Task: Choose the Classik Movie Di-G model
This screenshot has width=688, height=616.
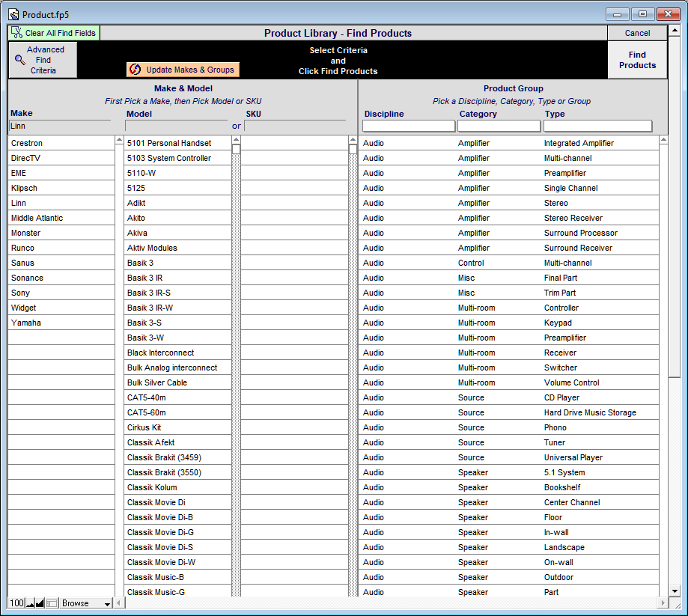Action: click(177, 532)
